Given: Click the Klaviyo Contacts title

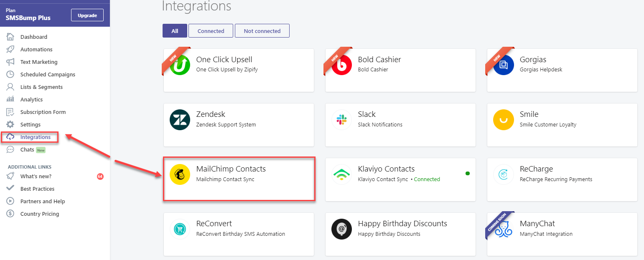Looking at the screenshot, I should click(x=386, y=169).
